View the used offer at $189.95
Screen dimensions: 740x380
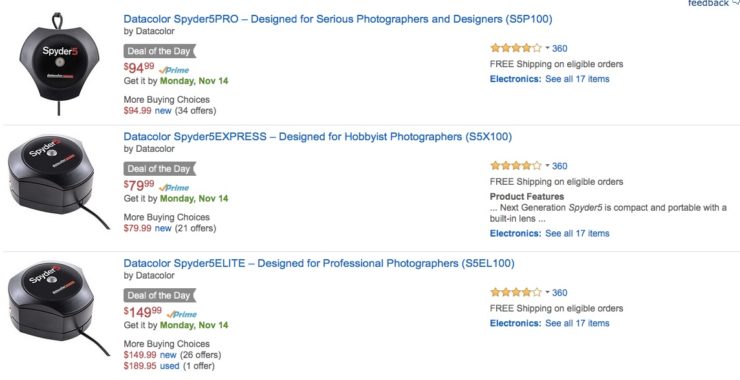[x=169, y=366]
